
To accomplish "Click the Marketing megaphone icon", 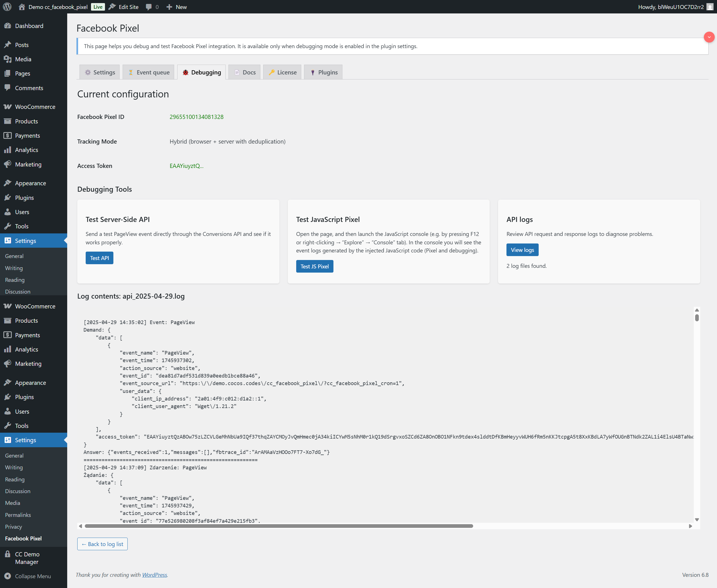I will (8, 164).
